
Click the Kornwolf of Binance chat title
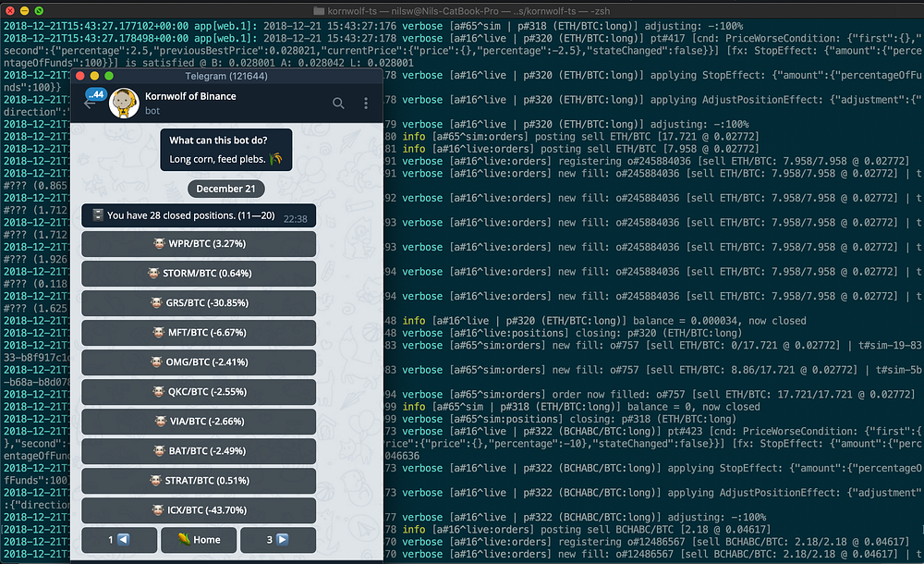pos(190,96)
